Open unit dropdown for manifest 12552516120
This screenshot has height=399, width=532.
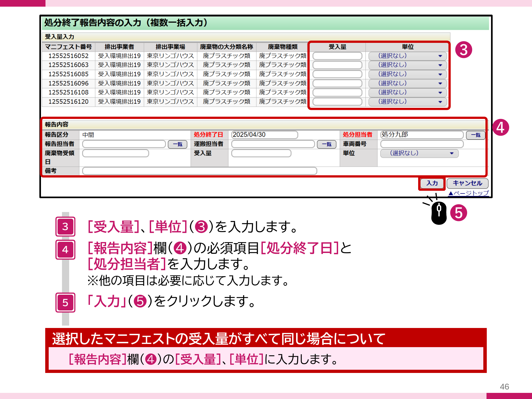pyautogui.click(x=407, y=102)
